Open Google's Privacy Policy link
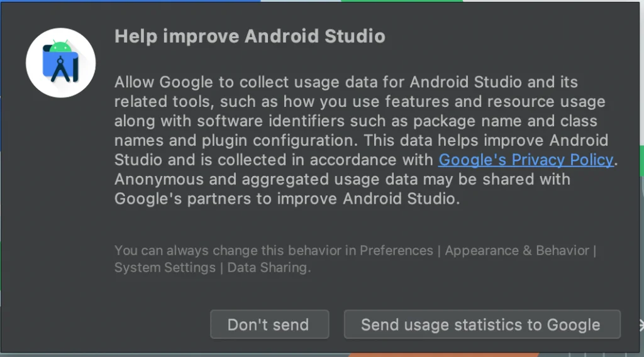644x357 pixels. (526, 160)
